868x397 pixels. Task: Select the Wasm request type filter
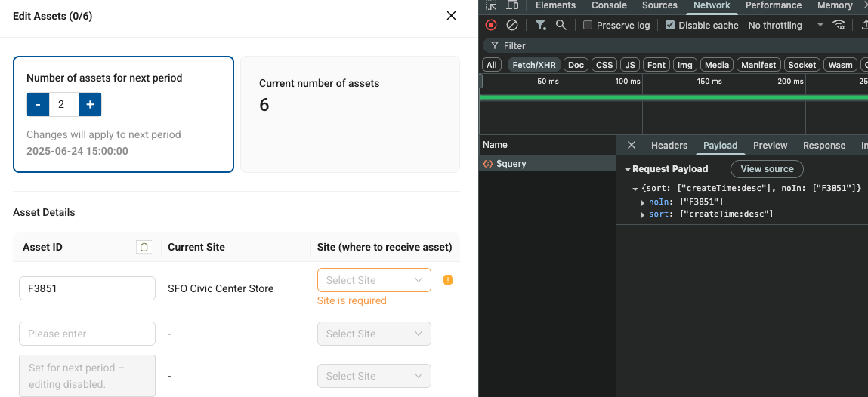(840, 65)
